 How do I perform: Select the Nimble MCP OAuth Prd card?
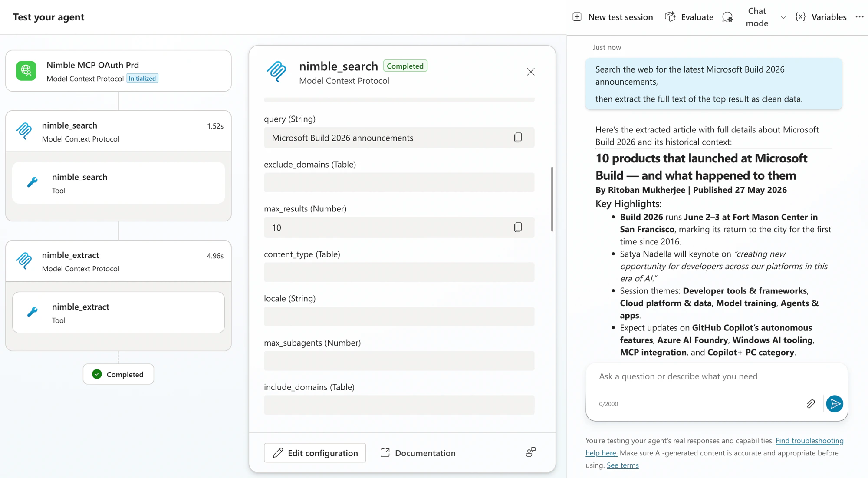coord(118,71)
